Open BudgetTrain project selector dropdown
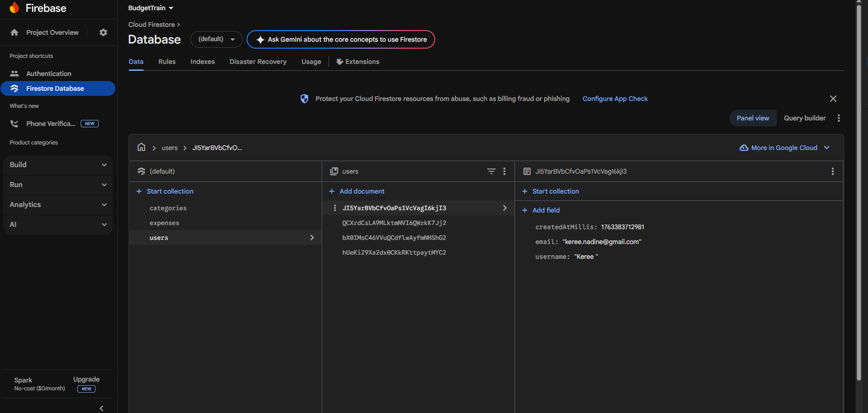 click(151, 8)
